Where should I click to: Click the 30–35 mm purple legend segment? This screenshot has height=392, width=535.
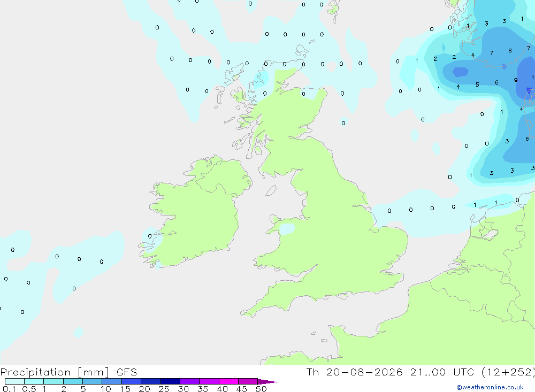pyautogui.click(x=189, y=381)
